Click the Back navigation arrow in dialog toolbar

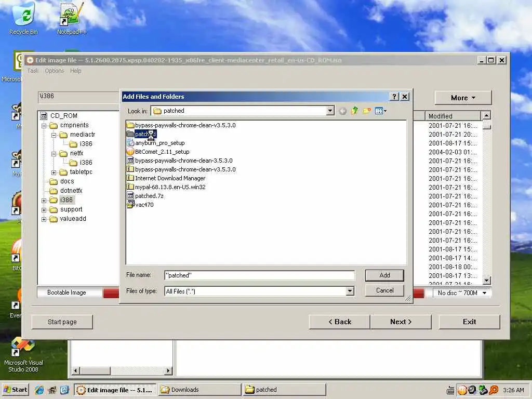[343, 111]
